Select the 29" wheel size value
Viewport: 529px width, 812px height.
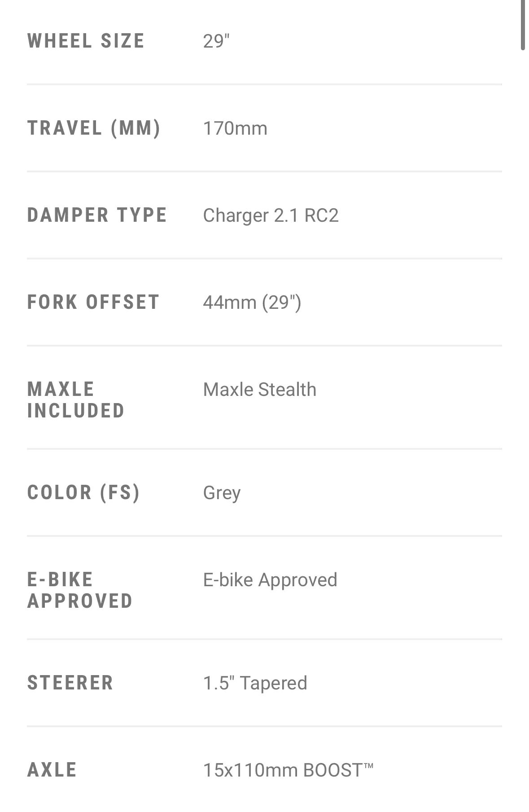pos(216,41)
